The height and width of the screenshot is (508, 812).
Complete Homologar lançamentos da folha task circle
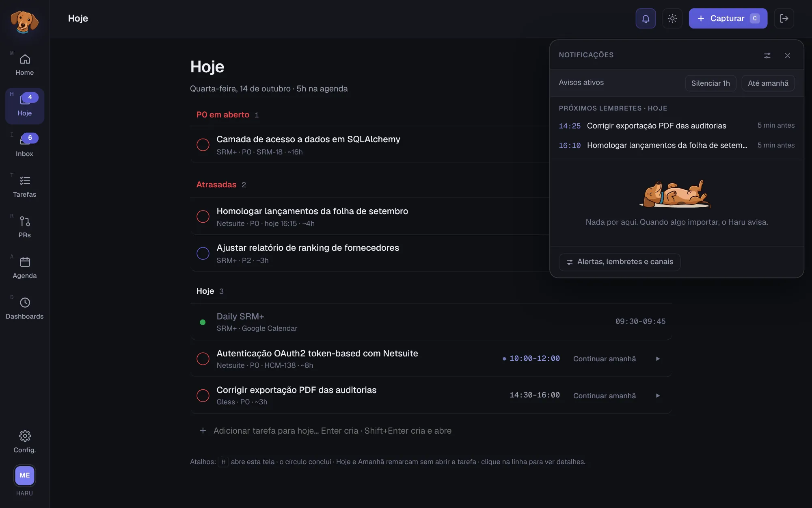(203, 216)
